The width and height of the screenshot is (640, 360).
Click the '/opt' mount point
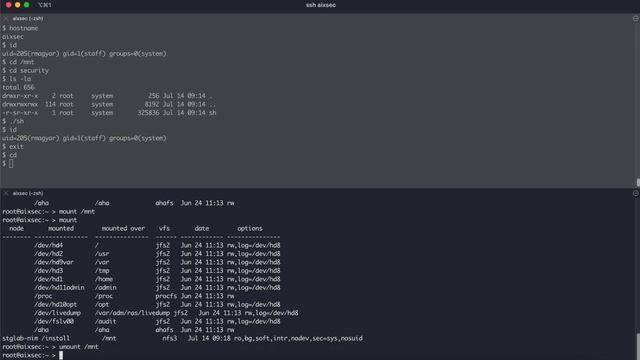pyautogui.click(x=102, y=304)
